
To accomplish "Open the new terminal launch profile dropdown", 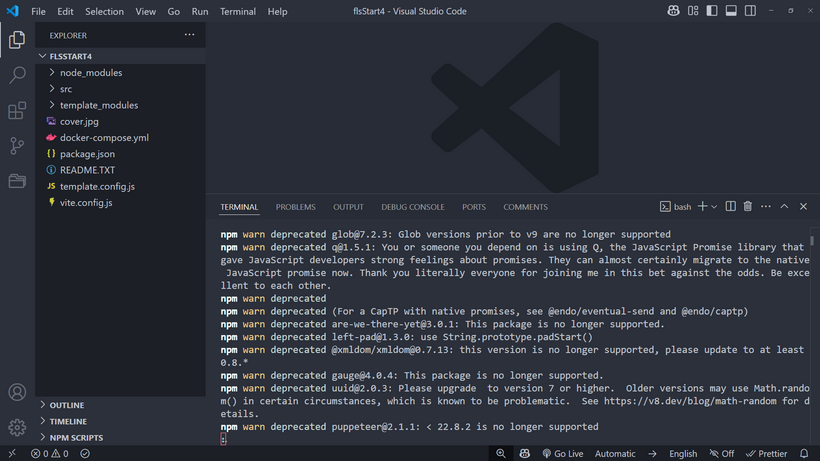I will pyautogui.click(x=714, y=207).
